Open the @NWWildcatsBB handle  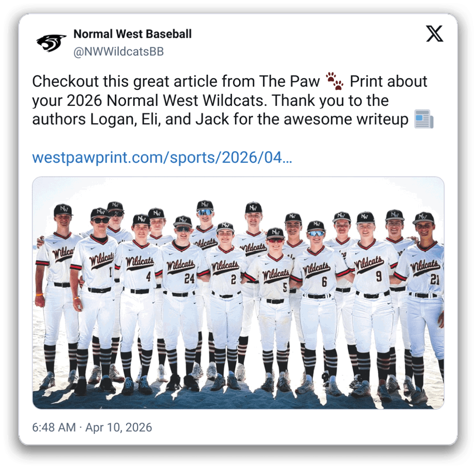[118, 52]
